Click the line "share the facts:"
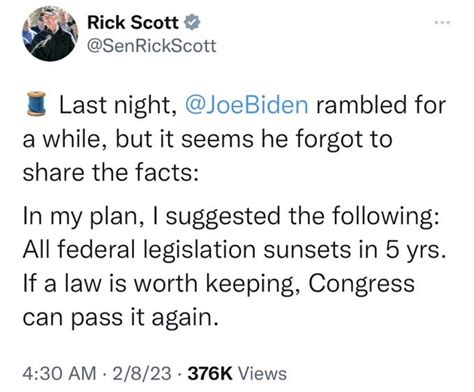The image size is (474, 392). 111,173
